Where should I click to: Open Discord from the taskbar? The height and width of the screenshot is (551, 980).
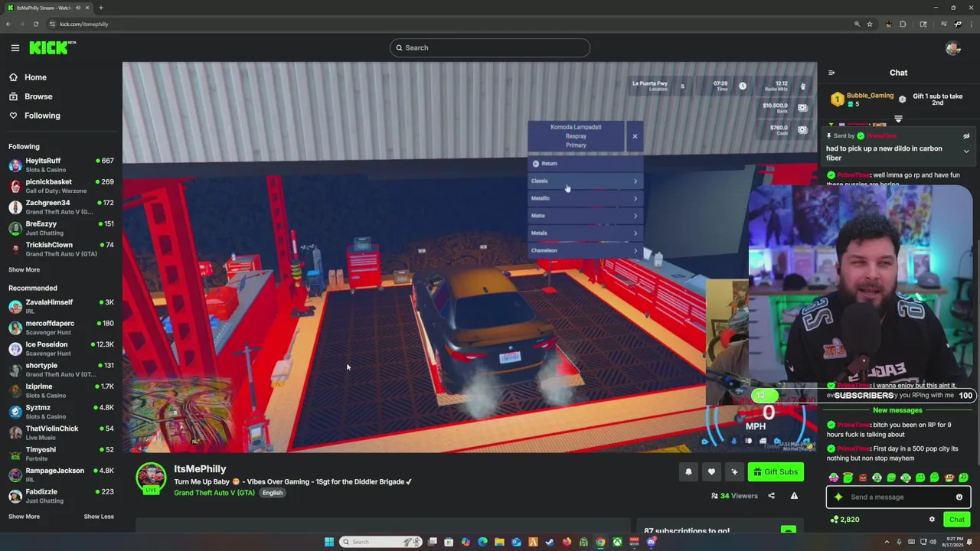[652, 542]
